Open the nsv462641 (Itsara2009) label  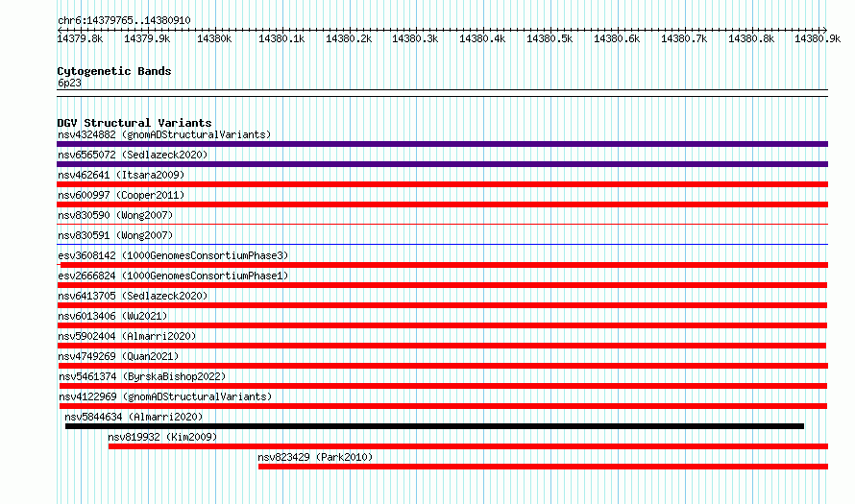pos(121,175)
